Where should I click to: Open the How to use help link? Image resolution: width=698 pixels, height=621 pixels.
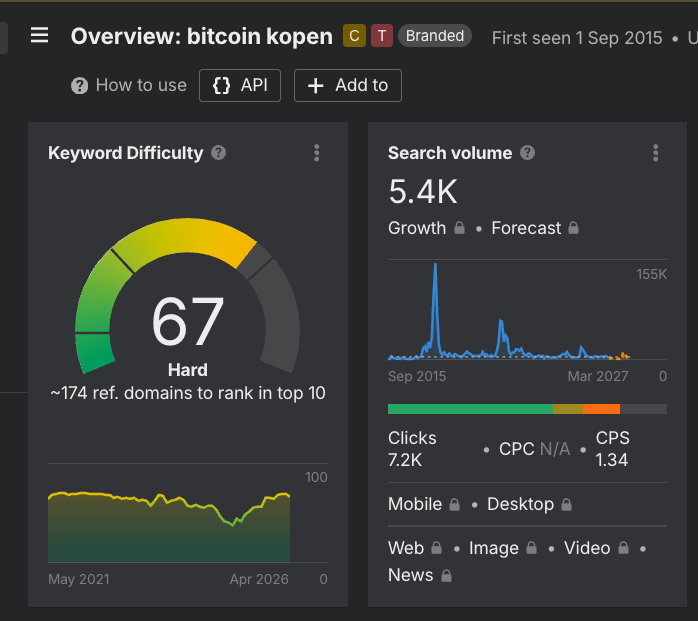[x=129, y=85]
